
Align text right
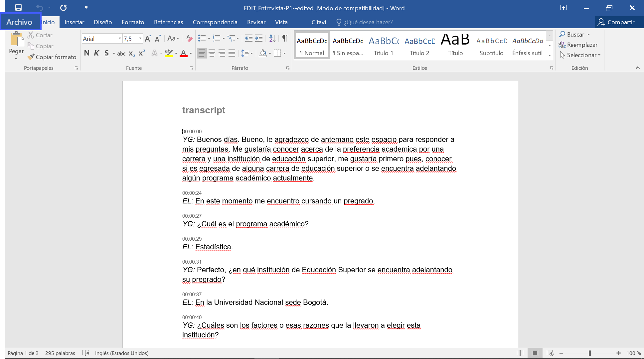[222, 53]
